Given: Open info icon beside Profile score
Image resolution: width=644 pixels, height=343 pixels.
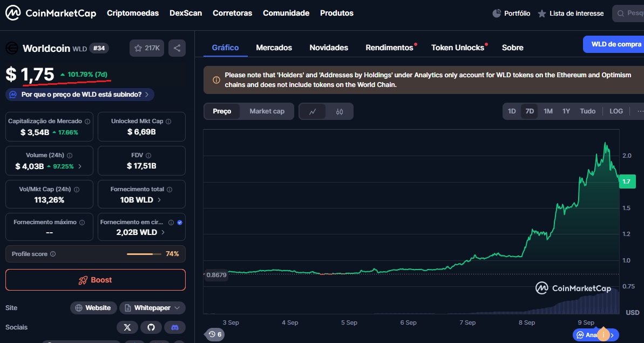Looking at the screenshot, I should coord(52,254).
